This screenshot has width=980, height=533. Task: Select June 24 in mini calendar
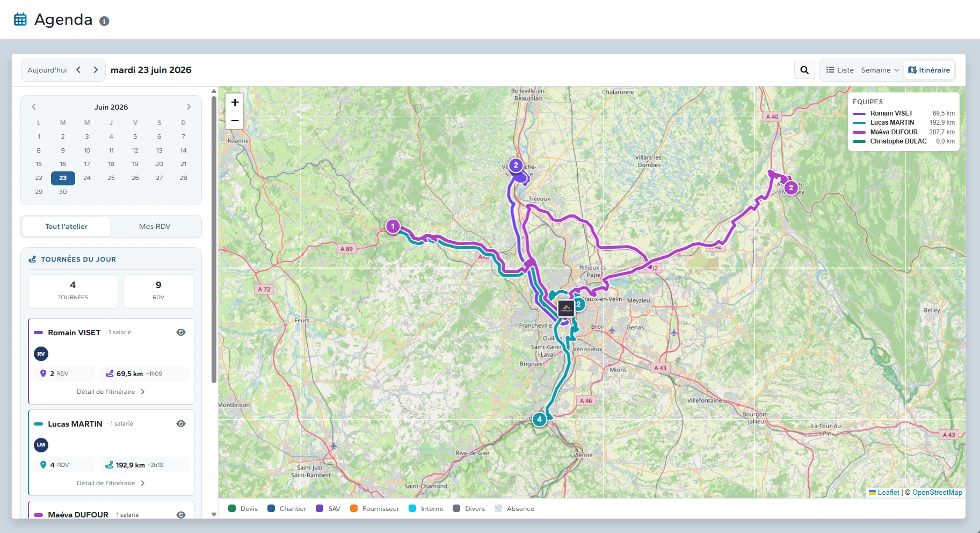pyautogui.click(x=87, y=178)
